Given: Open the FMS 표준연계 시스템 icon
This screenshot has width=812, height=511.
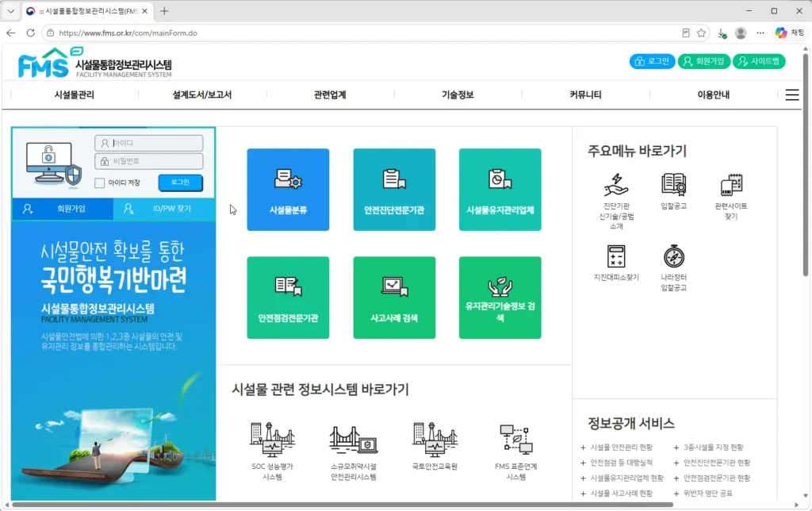Looking at the screenshot, I should tap(515, 440).
